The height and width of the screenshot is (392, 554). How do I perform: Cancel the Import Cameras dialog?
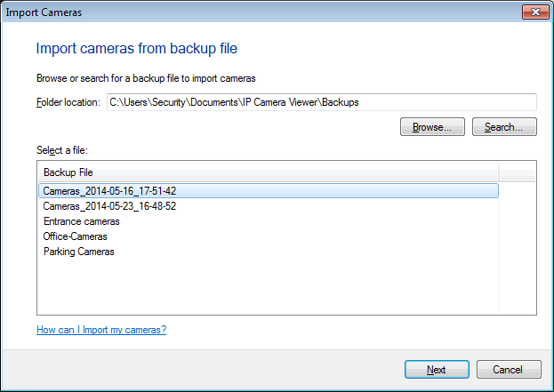coord(509,369)
